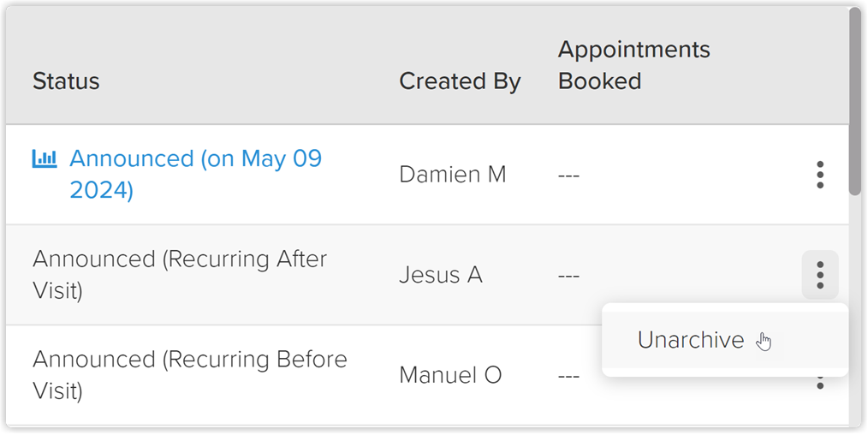Click the appointments dashes in Jesus A row
Viewport: 868px width, 435px height.
click(568, 277)
